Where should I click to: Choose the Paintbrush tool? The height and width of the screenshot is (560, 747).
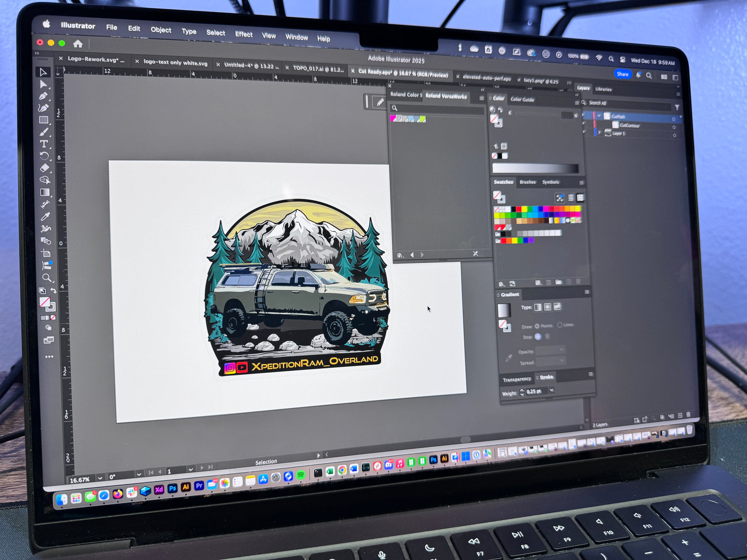coord(44,132)
